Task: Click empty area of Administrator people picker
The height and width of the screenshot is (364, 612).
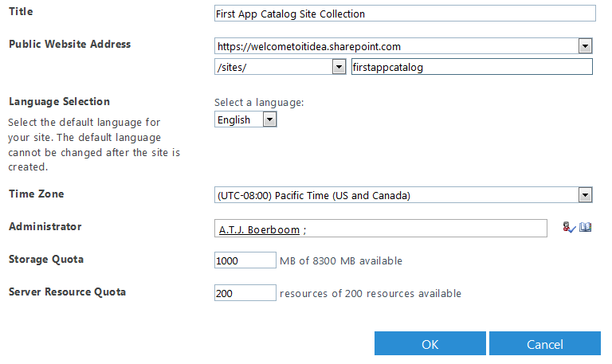Action: click(x=426, y=229)
